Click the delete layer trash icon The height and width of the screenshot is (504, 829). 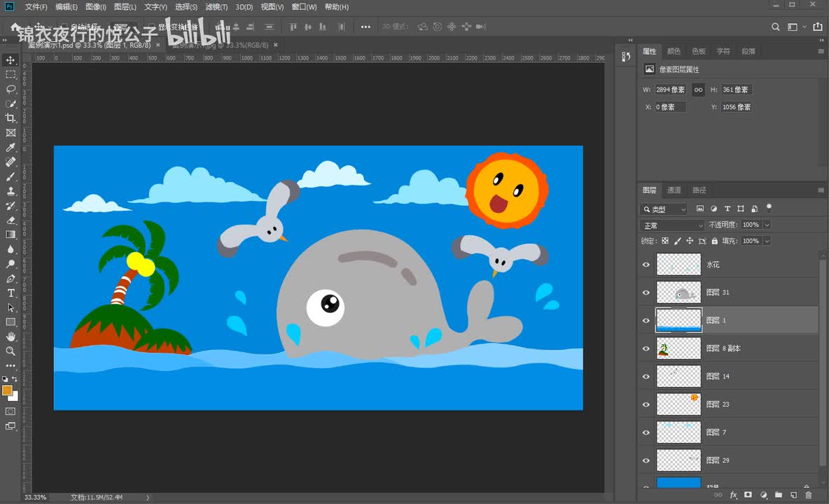809,495
